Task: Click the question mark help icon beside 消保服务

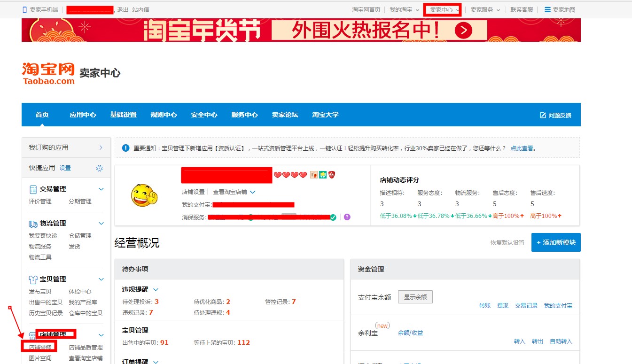Action: tap(347, 217)
